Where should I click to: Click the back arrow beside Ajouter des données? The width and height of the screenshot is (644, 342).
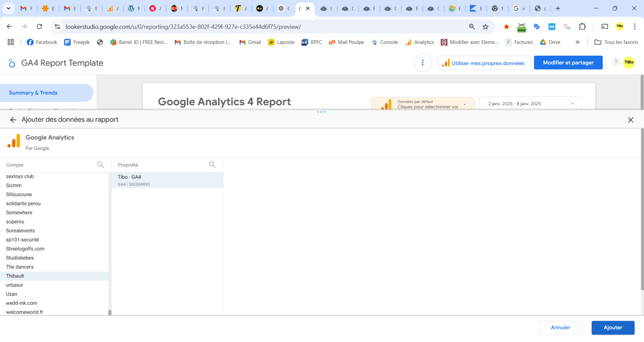13,120
